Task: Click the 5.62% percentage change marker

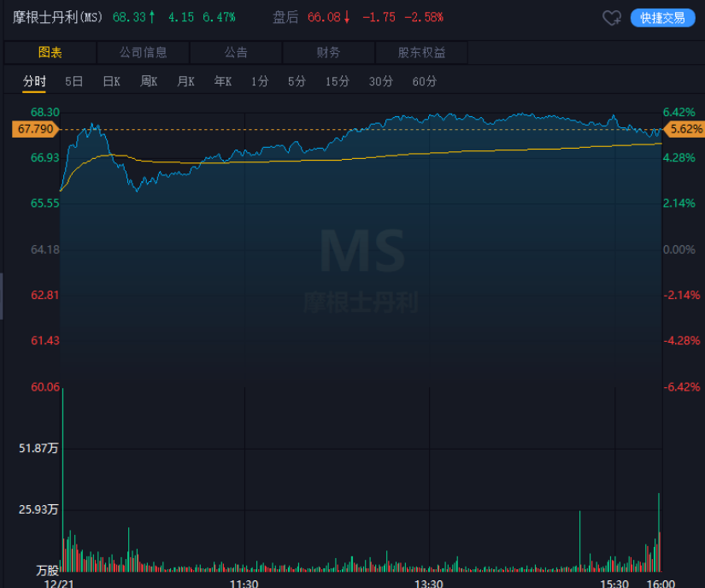Action: tap(684, 129)
